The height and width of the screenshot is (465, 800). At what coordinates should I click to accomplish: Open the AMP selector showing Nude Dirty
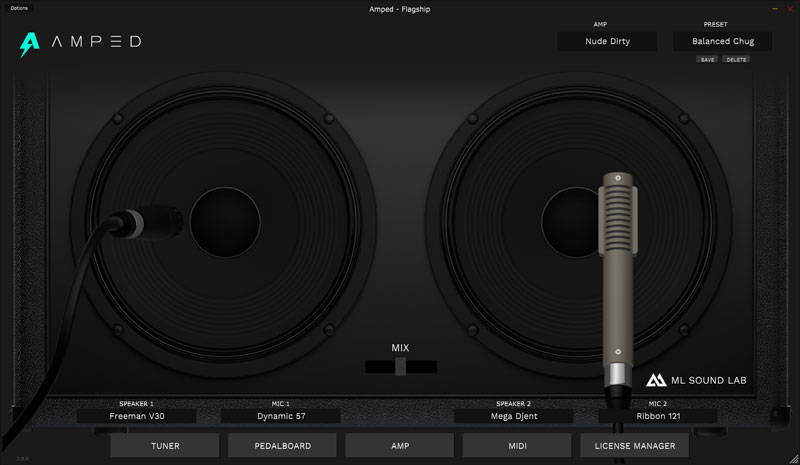point(607,41)
